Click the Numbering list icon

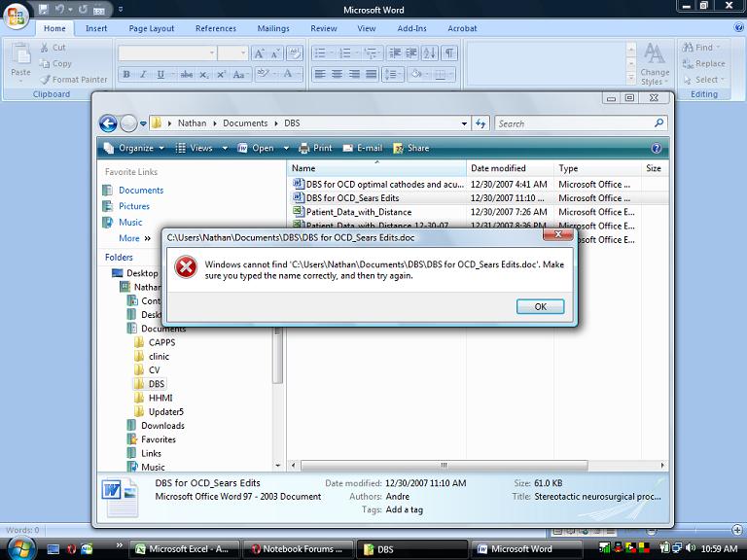click(x=345, y=52)
